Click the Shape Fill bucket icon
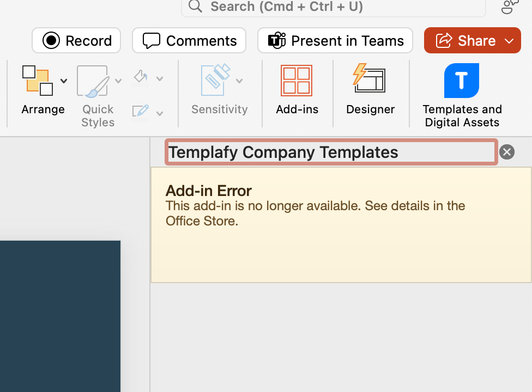 (140, 77)
